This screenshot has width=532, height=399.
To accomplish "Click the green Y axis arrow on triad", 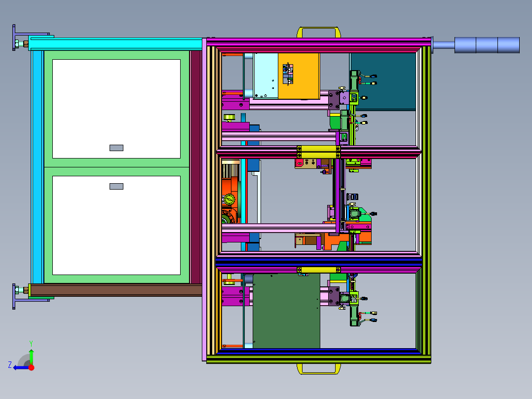I will click(x=31, y=355).
